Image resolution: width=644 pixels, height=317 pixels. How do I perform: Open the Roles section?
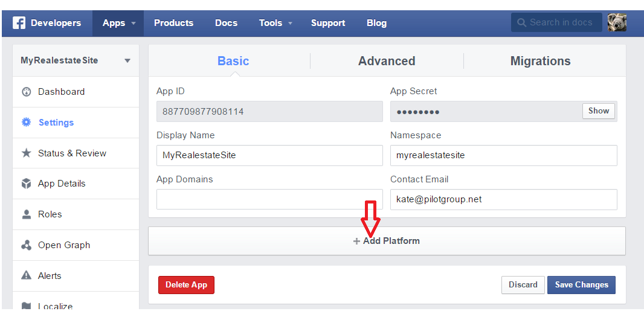point(76,214)
